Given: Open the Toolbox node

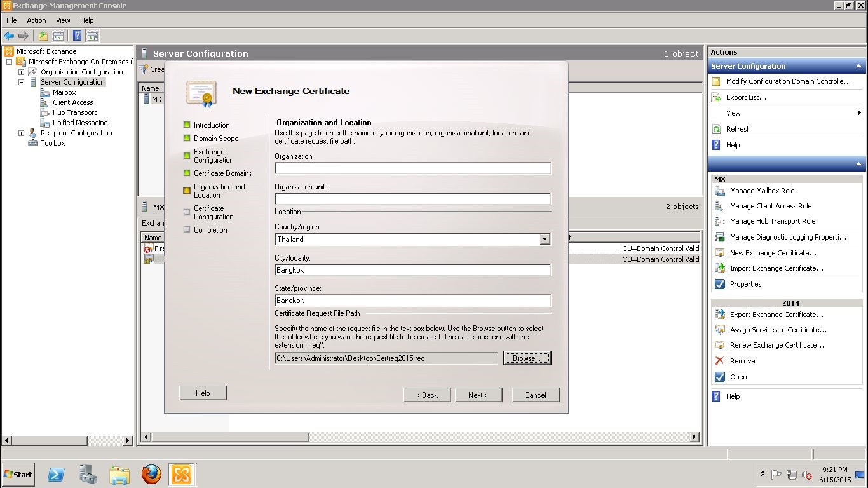Looking at the screenshot, I should (53, 143).
